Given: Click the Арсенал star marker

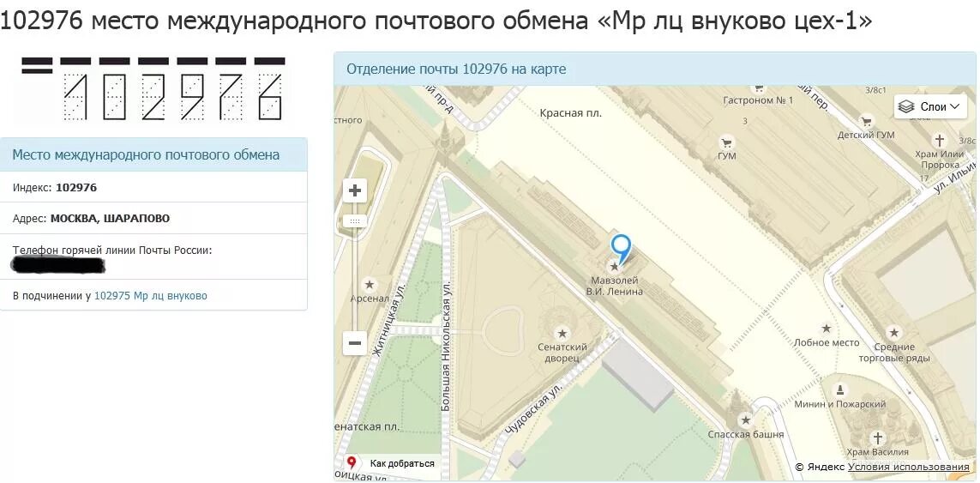Looking at the screenshot, I should pos(370,285).
